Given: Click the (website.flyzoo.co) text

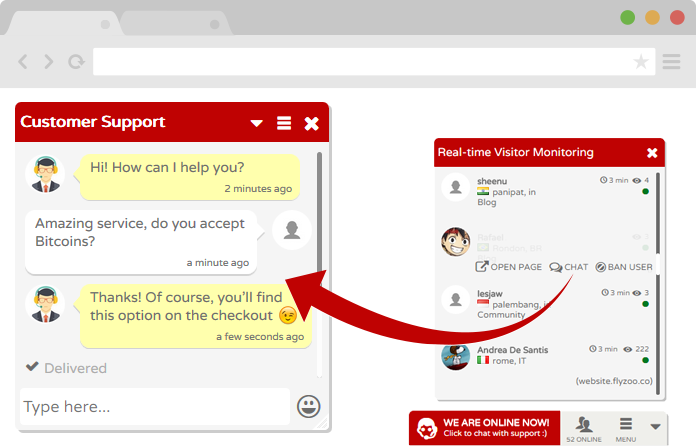Looking at the screenshot, I should tap(614, 381).
